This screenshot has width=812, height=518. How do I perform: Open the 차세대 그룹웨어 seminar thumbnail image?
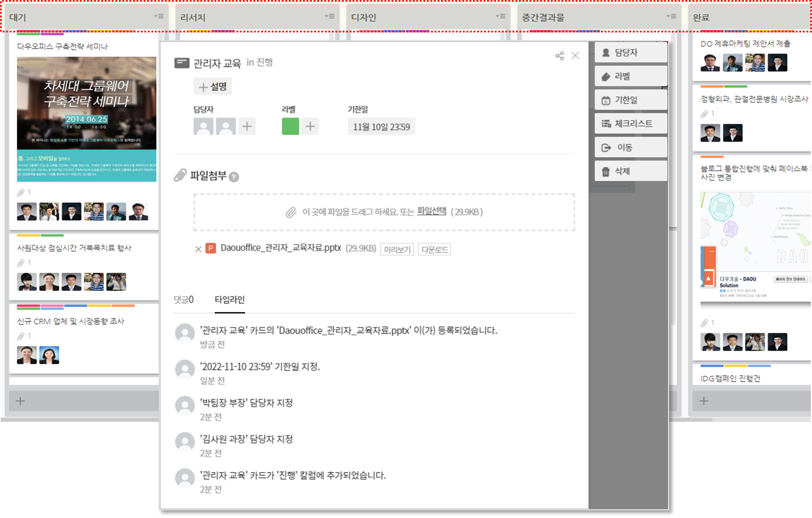(87, 119)
